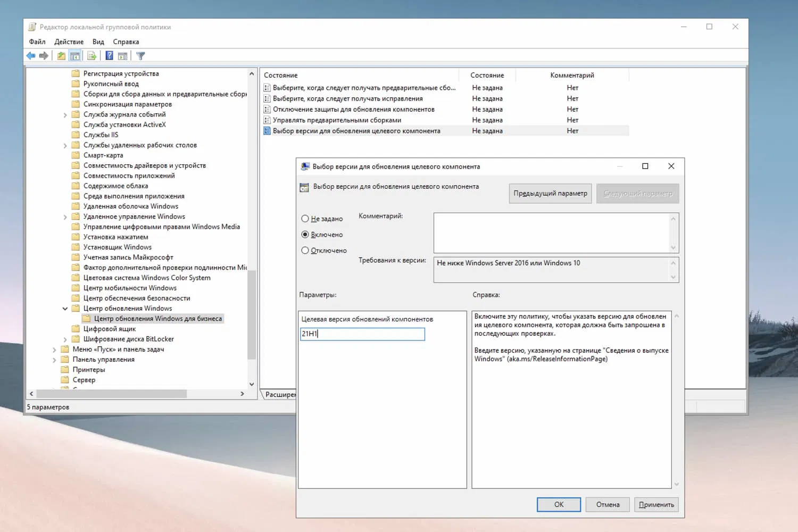The image size is (798, 532).
Task: Expand the Шифрование диска BitLocker node
Action: pyautogui.click(x=65, y=339)
